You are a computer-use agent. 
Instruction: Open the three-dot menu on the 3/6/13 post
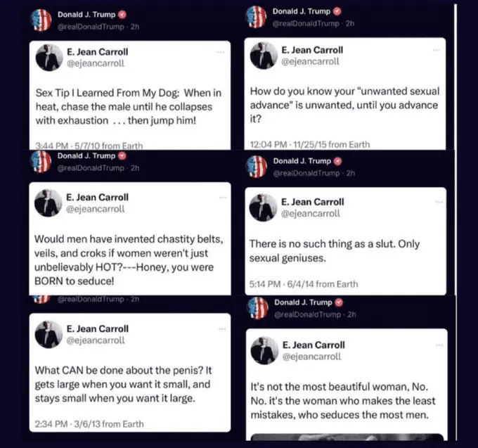point(221,328)
